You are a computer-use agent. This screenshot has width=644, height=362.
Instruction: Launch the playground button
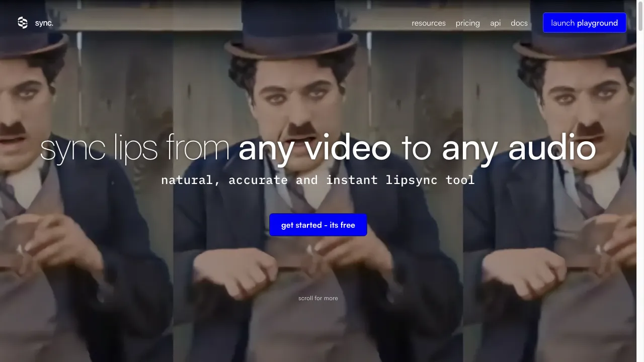585,23
